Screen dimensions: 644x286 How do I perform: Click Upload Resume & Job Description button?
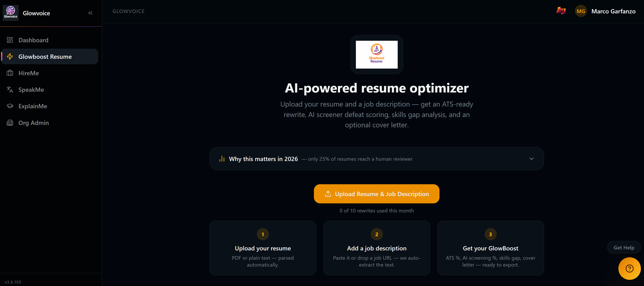click(377, 194)
